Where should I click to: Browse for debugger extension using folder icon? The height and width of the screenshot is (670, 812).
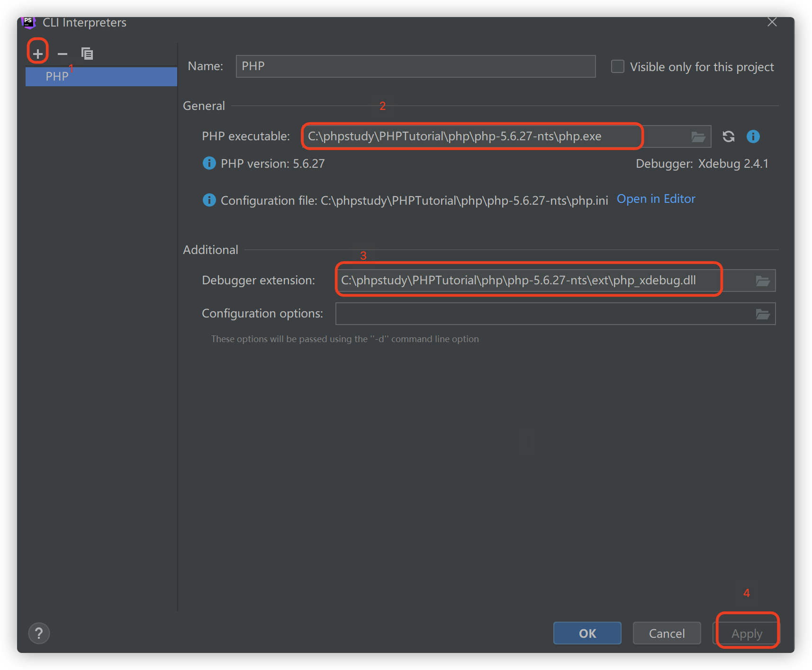click(762, 281)
